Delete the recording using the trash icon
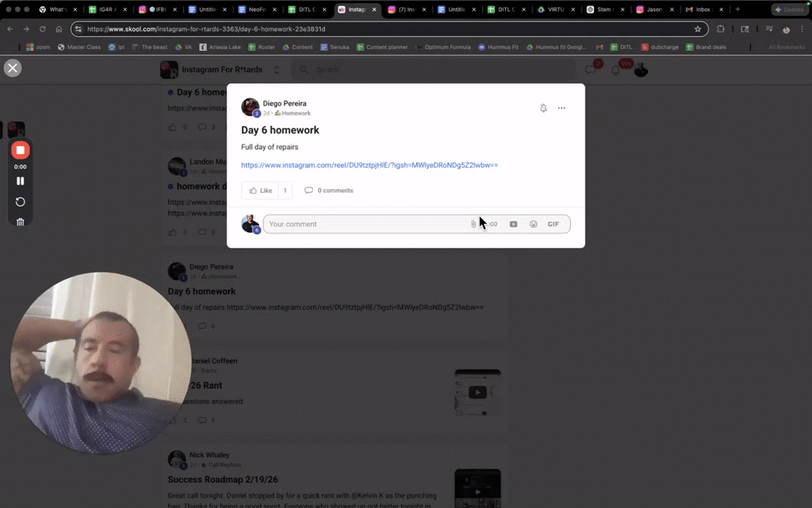812x508 pixels. [20, 222]
